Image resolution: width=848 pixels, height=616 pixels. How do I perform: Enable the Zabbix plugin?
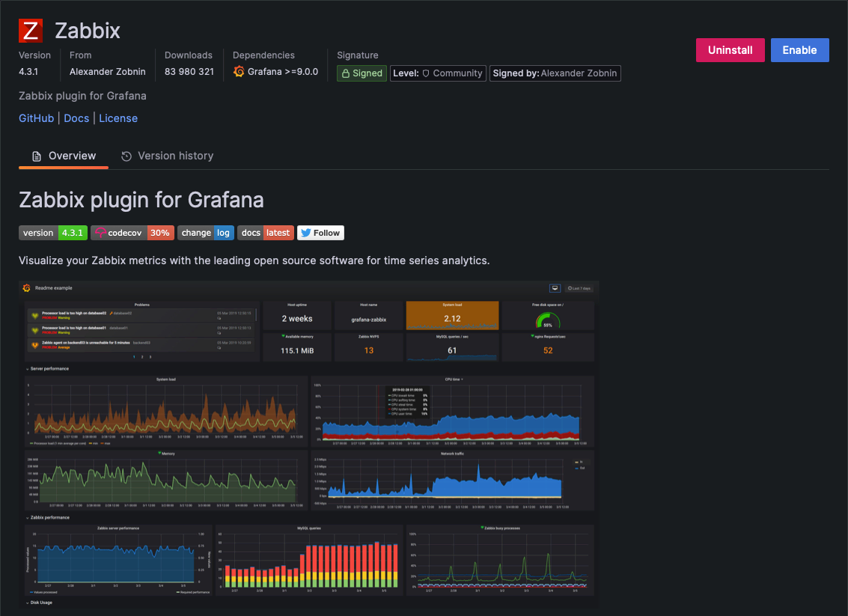[799, 50]
